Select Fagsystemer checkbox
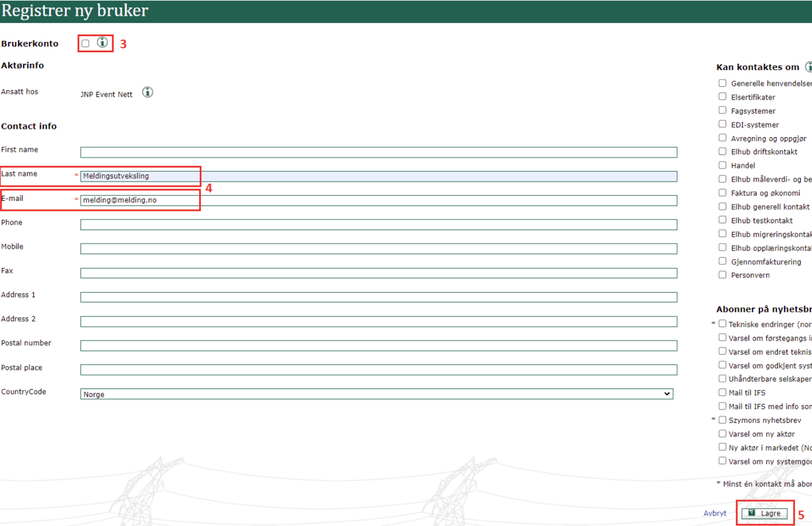The width and height of the screenshot is (812, 526). pyautogui.click(x=722, y=110)
